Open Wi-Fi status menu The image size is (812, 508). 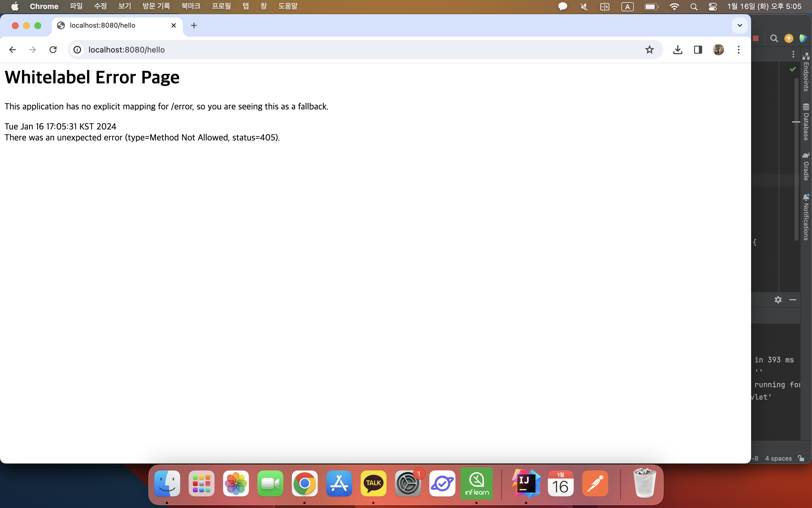click(x=674, y=6)
